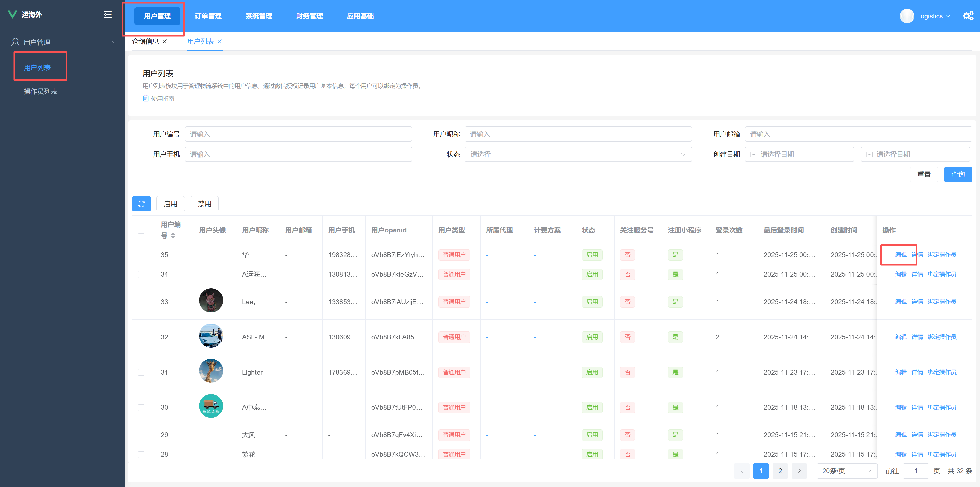Toggle the select-all header checkbox

point(141,230)
